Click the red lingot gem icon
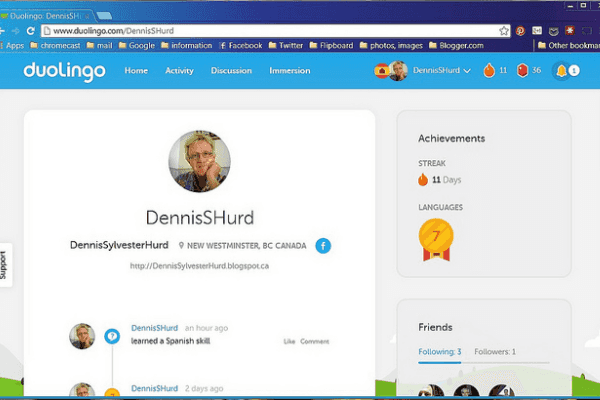The height and width of the screenshot is (400, 600). 522,70
